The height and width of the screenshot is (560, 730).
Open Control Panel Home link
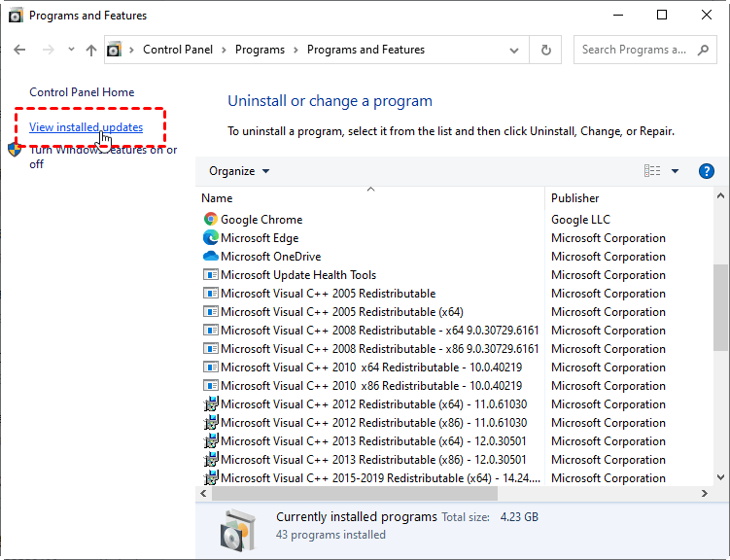[x=82, y=92]
